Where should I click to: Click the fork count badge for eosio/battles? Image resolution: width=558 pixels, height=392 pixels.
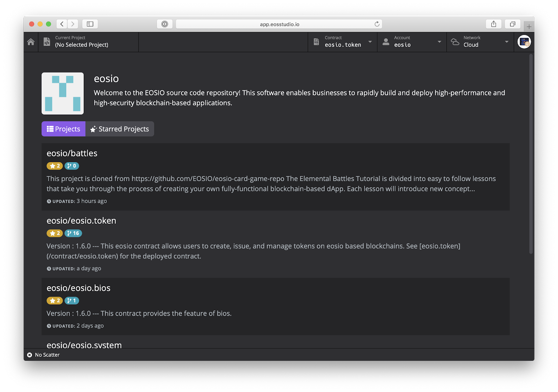(x=72, y=166)
